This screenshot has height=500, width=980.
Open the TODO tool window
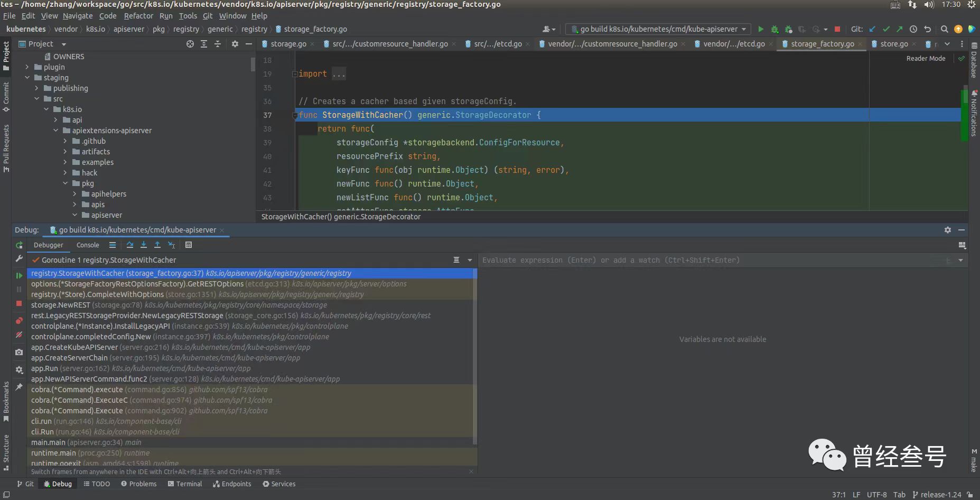(97, 484)
